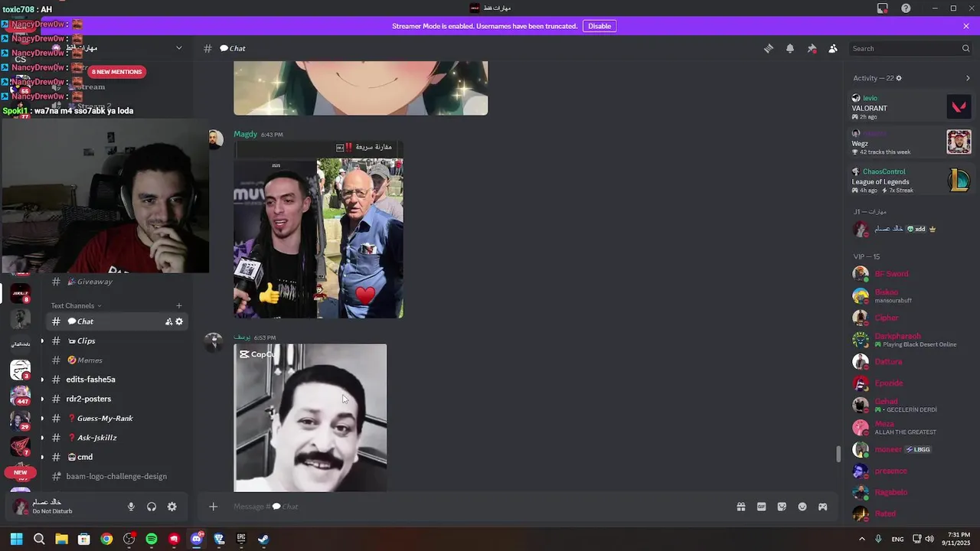Open VALORANT activity card for levio

pos(911,107)
